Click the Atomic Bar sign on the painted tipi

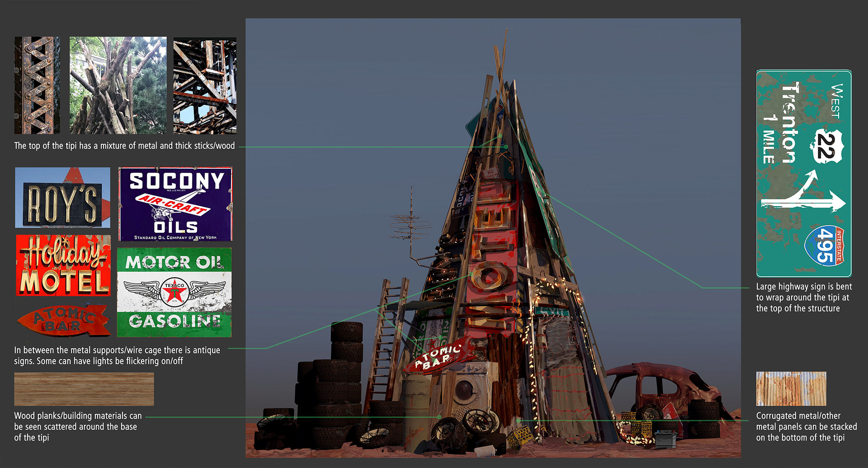click(x=439, y=357)
